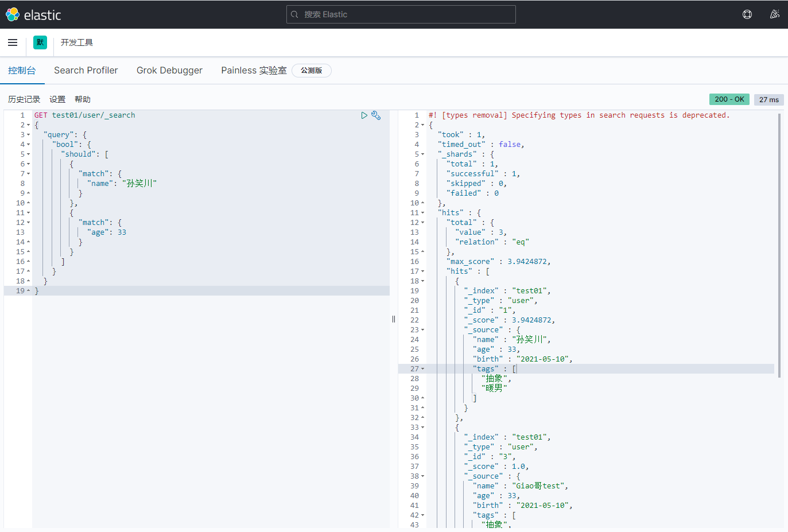Collapse the "query" fold arrow at line 3
The height and width of the screenshot is (532, 788).
tap(28, 135)
